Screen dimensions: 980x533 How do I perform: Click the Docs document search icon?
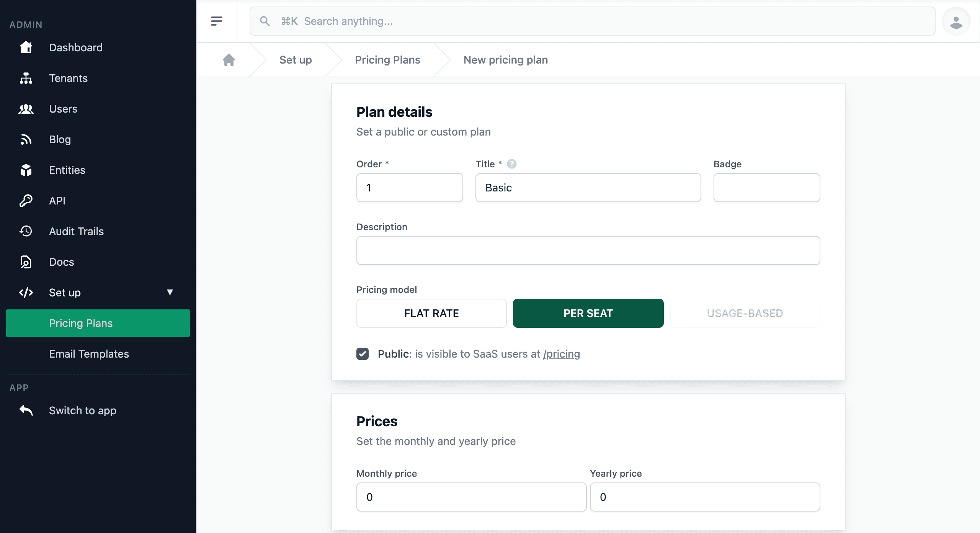pyautogui.click(x=26, y=262)
